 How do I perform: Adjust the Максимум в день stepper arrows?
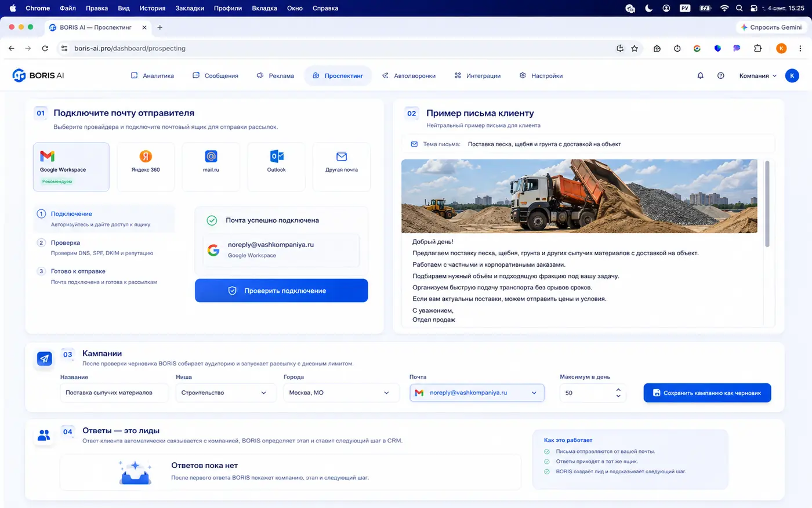pyautogui.click(x=618, y=393)
